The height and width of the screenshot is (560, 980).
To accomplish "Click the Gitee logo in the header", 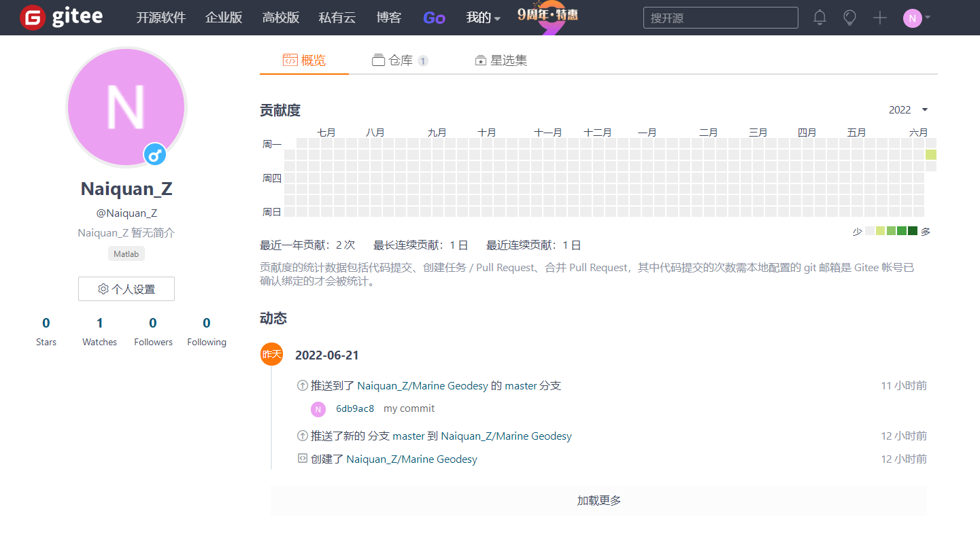I will (61, 17).
